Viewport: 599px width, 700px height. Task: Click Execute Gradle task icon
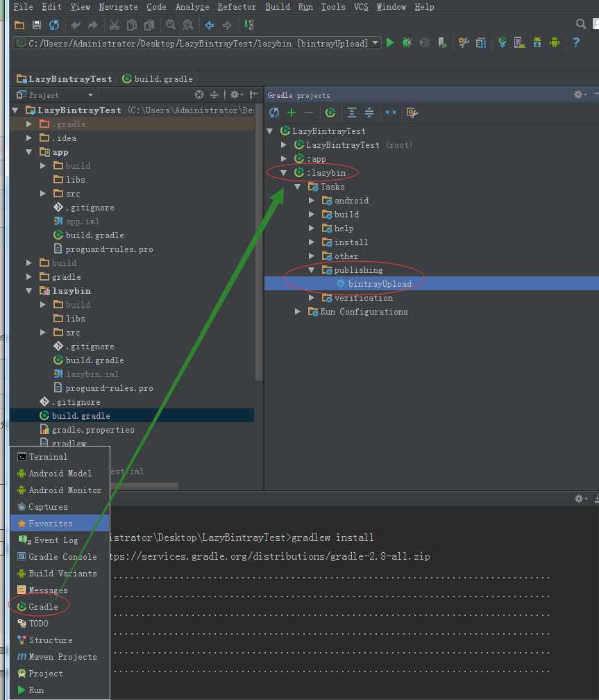click(x=330, y=112)
